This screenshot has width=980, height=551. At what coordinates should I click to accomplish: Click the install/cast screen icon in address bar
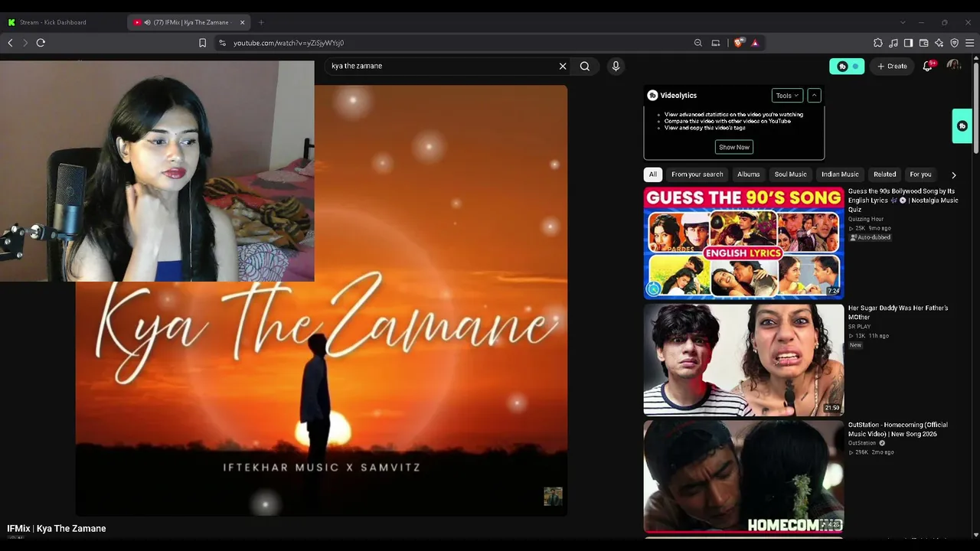coord(716,43)
